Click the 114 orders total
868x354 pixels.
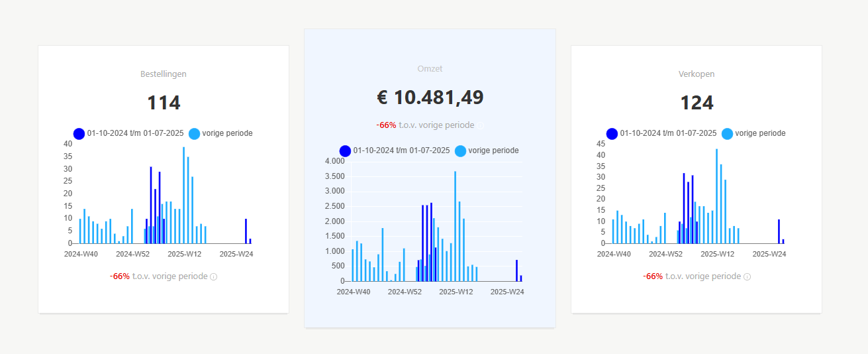pos(164,103)
